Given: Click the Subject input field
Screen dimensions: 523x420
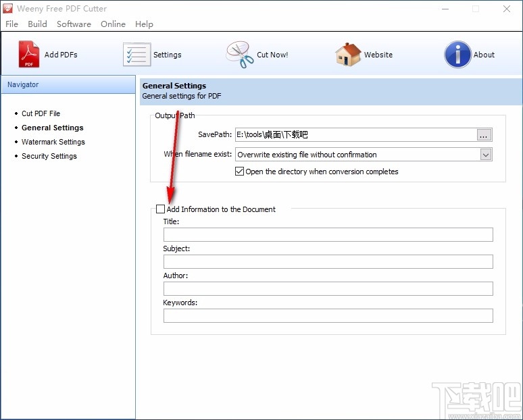Looking at the screenshot, I should click(x=328, y=262).
